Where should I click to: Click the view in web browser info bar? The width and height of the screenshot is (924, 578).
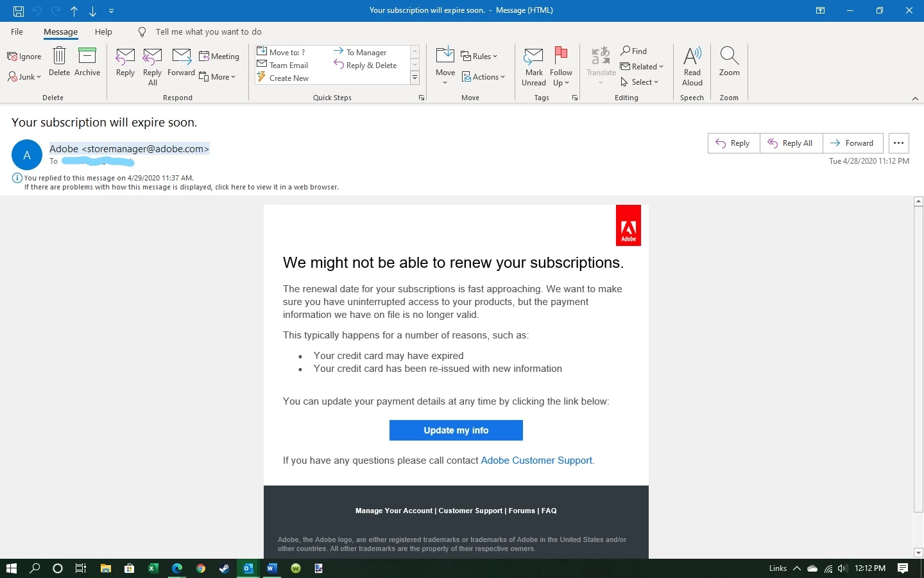[182, 187]
